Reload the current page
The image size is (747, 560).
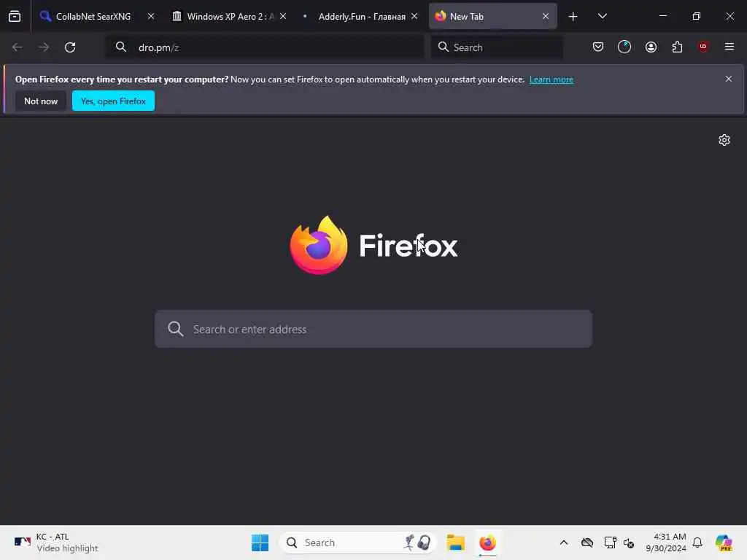click(x=70, y=47)
